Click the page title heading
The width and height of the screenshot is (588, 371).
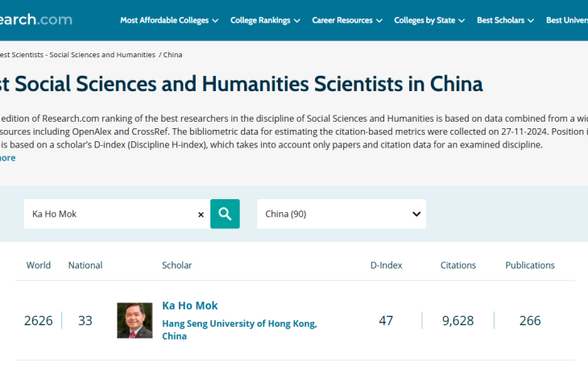pos(242,84)
